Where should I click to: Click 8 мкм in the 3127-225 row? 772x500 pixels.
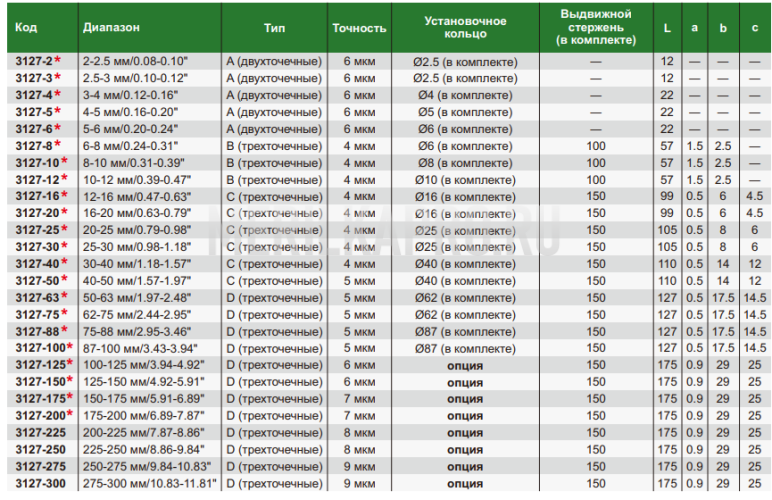(359, 433)
